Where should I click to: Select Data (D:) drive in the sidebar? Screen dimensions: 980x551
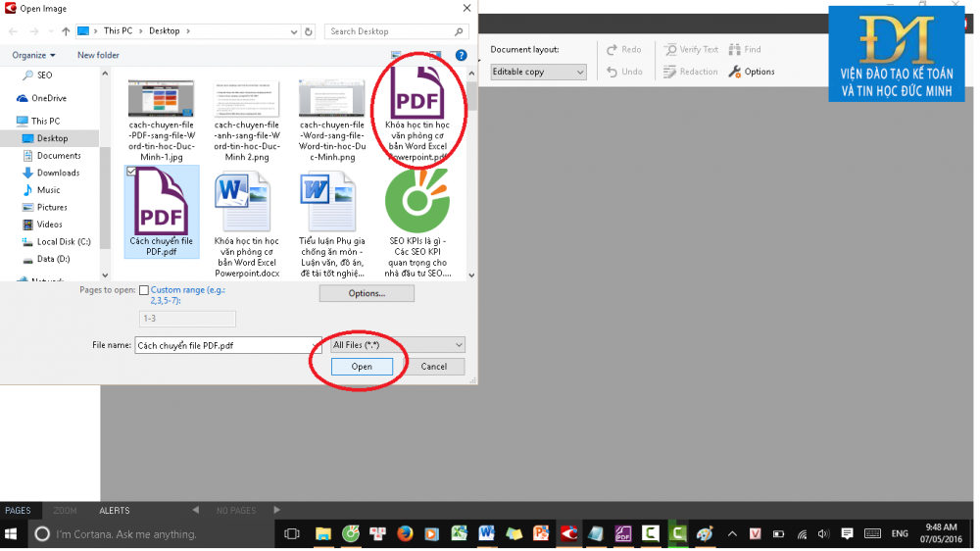tap(46, 259)
